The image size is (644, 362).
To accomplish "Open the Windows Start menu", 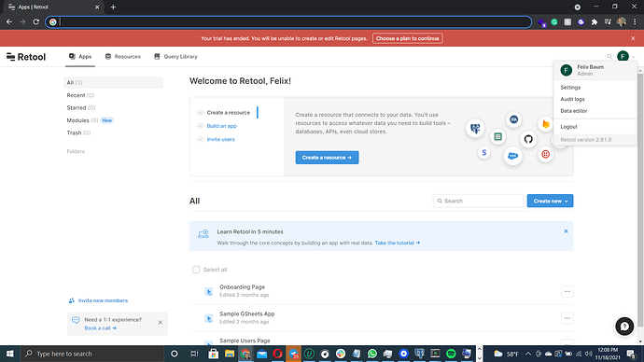I will coord(10,354).
